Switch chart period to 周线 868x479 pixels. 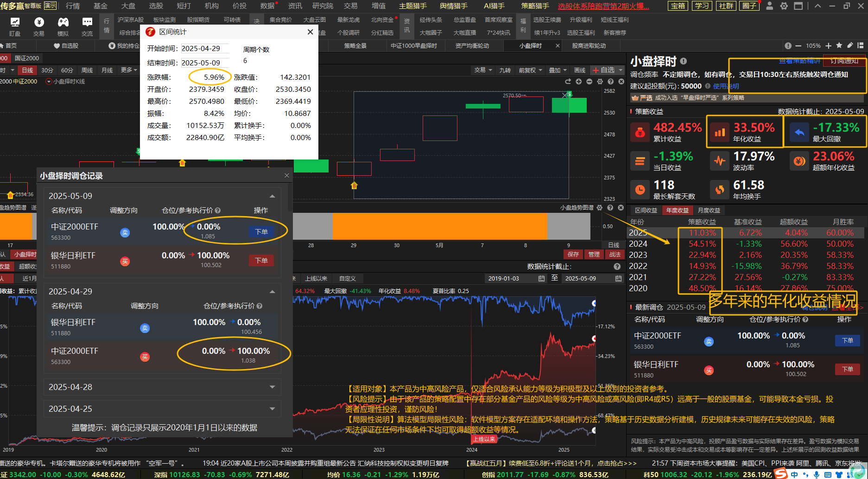[87, 70]
